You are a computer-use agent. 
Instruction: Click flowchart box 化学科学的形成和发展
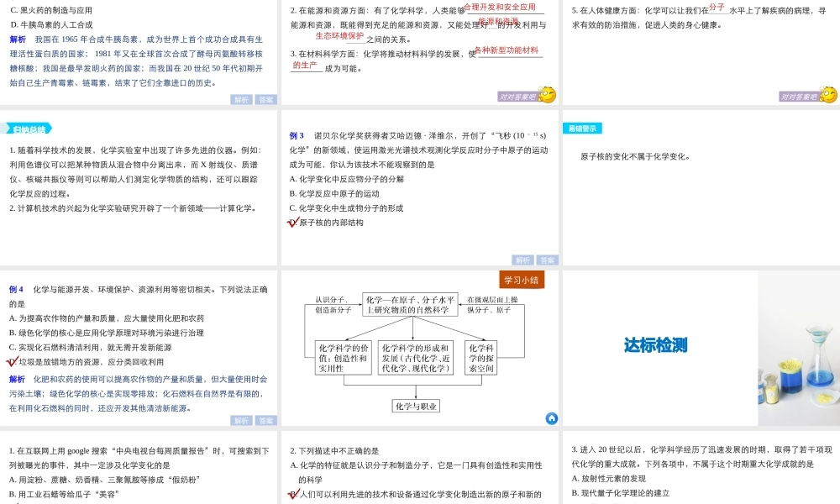point(415,358)
